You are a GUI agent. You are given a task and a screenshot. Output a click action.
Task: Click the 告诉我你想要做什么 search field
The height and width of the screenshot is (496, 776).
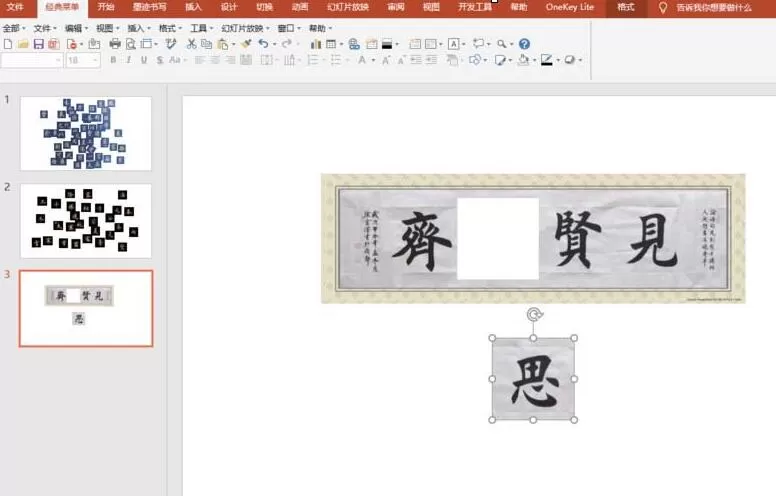tap(714, 7)
